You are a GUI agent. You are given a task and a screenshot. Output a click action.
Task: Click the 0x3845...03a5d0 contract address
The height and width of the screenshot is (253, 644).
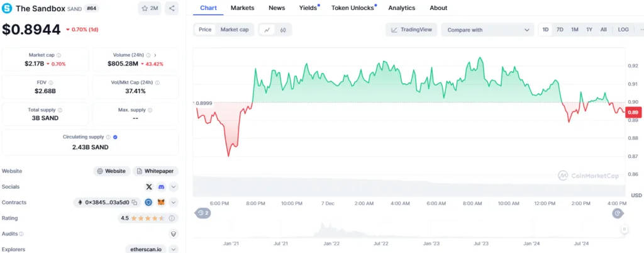coord(107,203)
